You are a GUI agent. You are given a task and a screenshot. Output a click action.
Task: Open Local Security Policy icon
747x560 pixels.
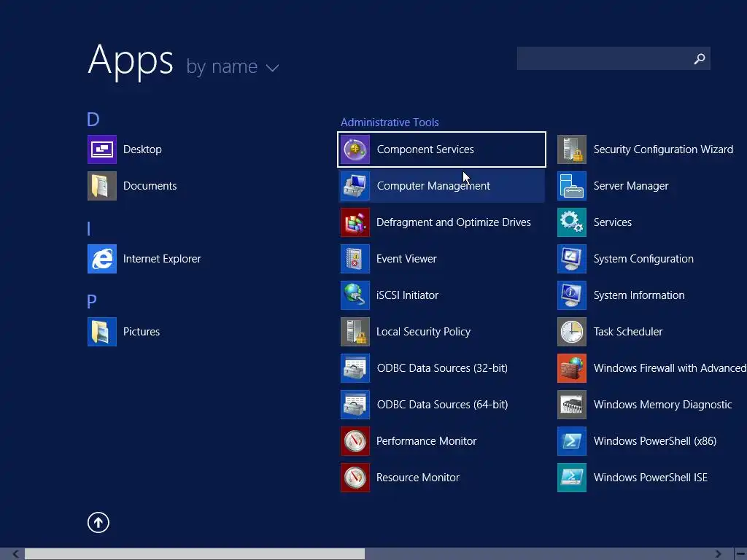[x=355, y=332]
